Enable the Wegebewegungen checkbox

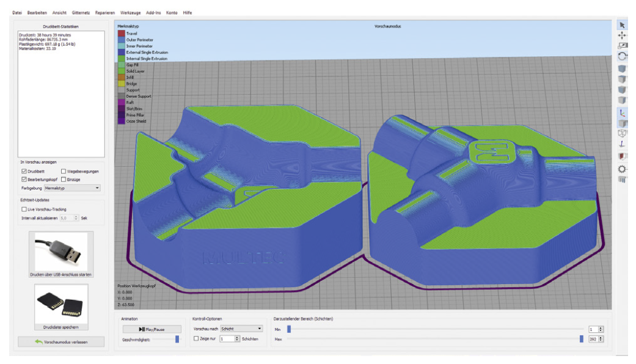coord(64,171)
